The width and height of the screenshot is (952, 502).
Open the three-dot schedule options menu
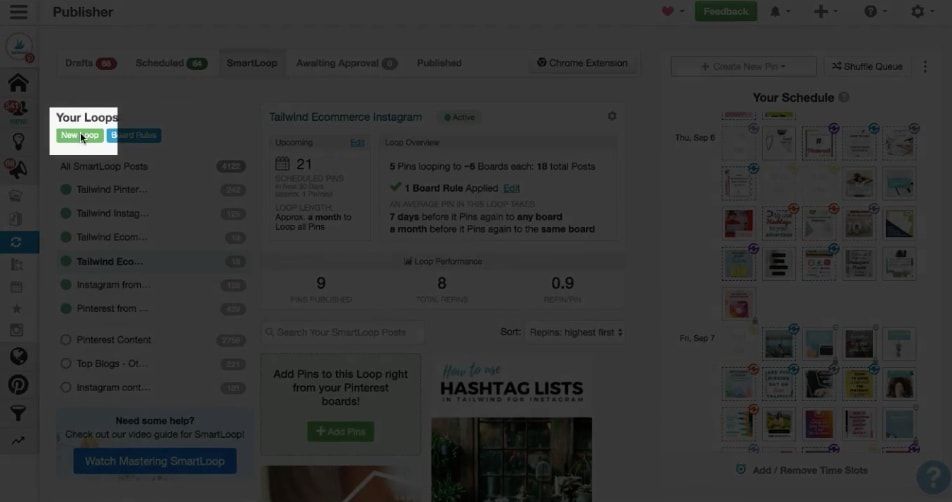(x=925, y=66)
